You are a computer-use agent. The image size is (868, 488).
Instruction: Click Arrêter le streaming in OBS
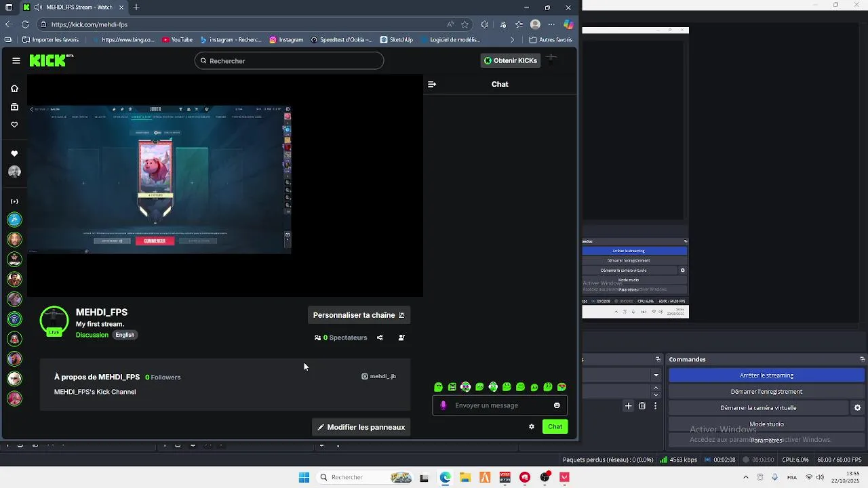766,375
